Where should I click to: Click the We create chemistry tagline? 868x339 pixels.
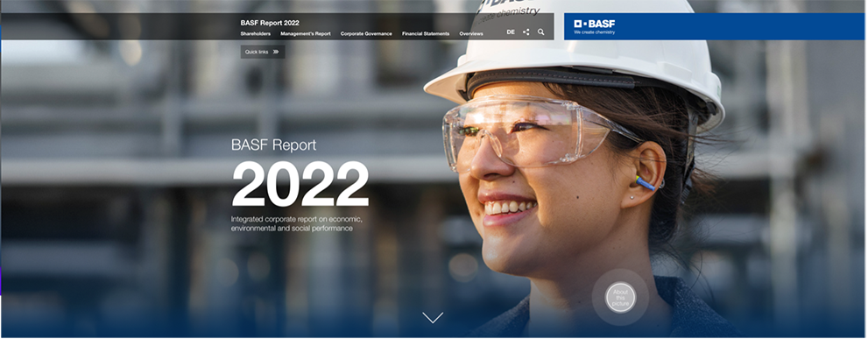tap(594, 32)
